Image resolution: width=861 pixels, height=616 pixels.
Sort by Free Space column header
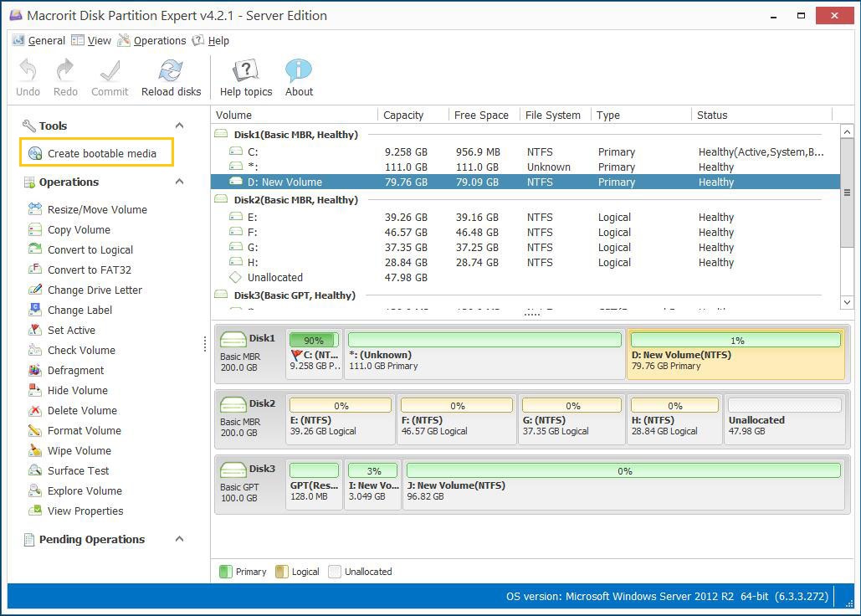[x=484, y=115]
